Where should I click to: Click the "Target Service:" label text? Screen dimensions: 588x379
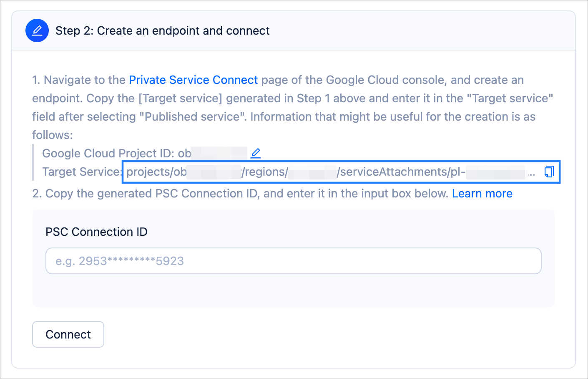(82, 172)
